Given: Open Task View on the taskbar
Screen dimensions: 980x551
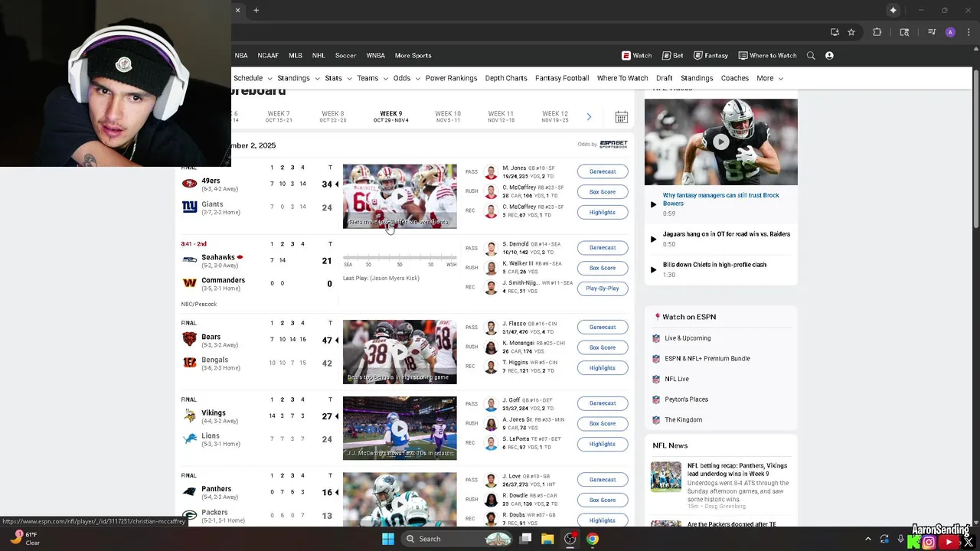Looking at the screenshot, I should [x=525, y=539].
